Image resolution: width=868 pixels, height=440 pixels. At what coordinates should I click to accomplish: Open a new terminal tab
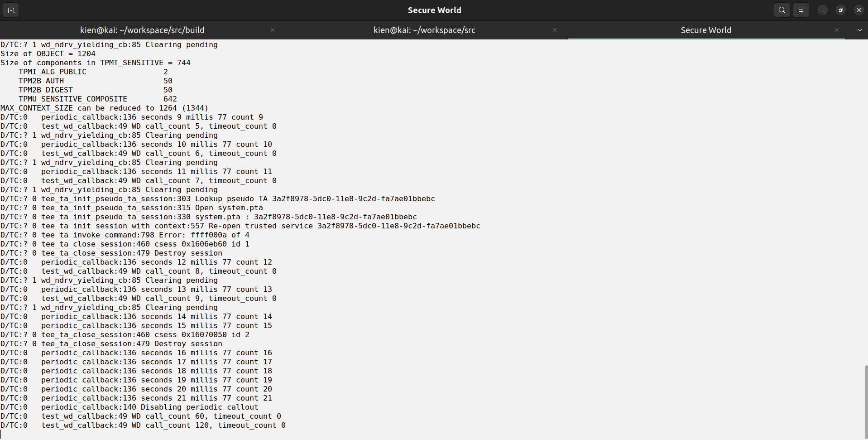[11, 10]
